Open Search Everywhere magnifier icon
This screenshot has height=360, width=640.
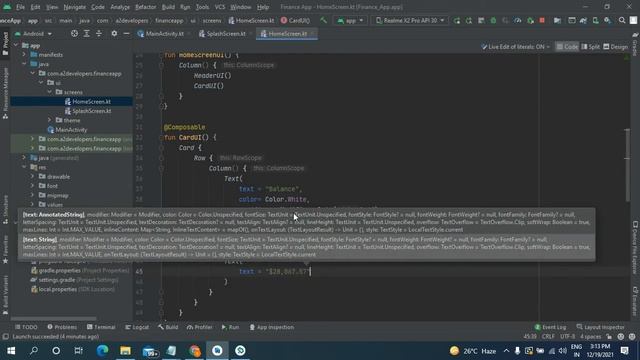tap(622, 20)
